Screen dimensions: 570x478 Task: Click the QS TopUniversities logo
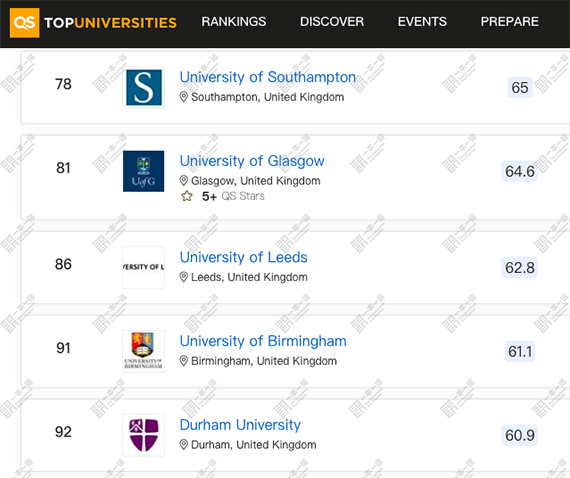[x=93, y=23]
